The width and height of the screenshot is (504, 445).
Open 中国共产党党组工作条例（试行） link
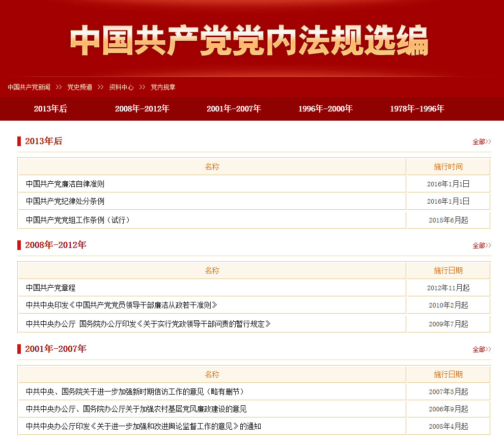click(x=78, y=220)
